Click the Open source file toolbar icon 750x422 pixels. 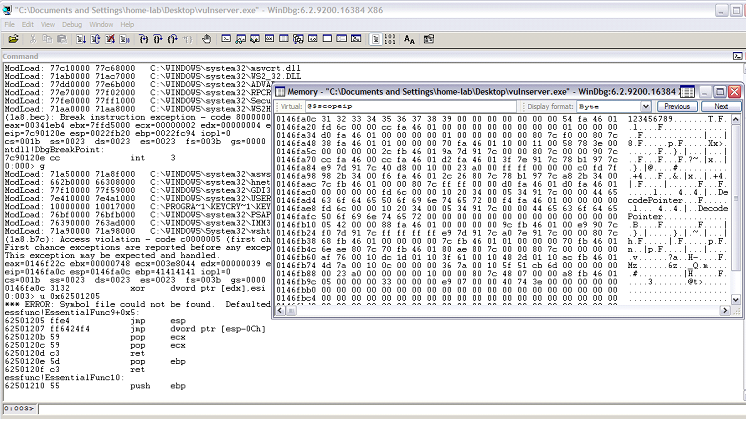(x=13, y=39)
